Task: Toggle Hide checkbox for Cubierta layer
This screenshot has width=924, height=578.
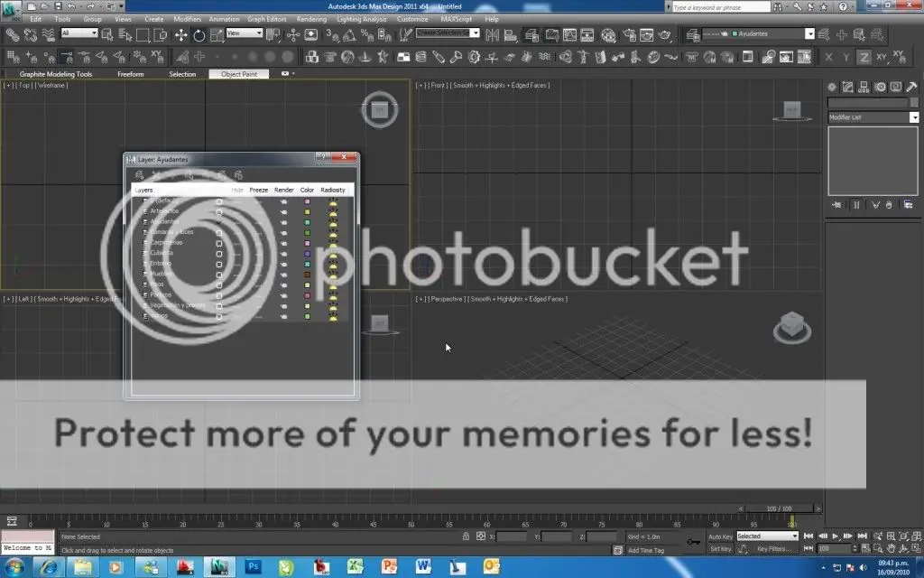Action: [x=219, y=254]
